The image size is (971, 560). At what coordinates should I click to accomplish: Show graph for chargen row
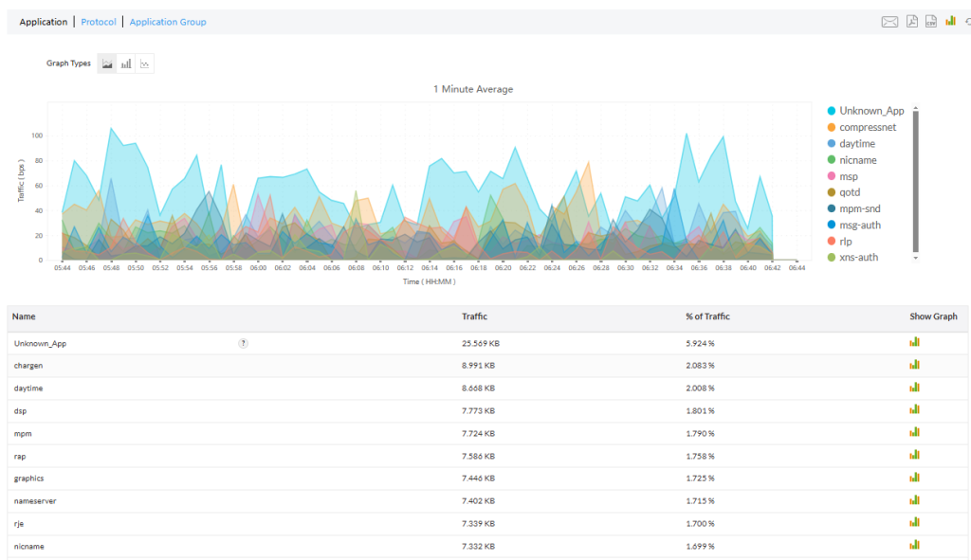point(914,365)
